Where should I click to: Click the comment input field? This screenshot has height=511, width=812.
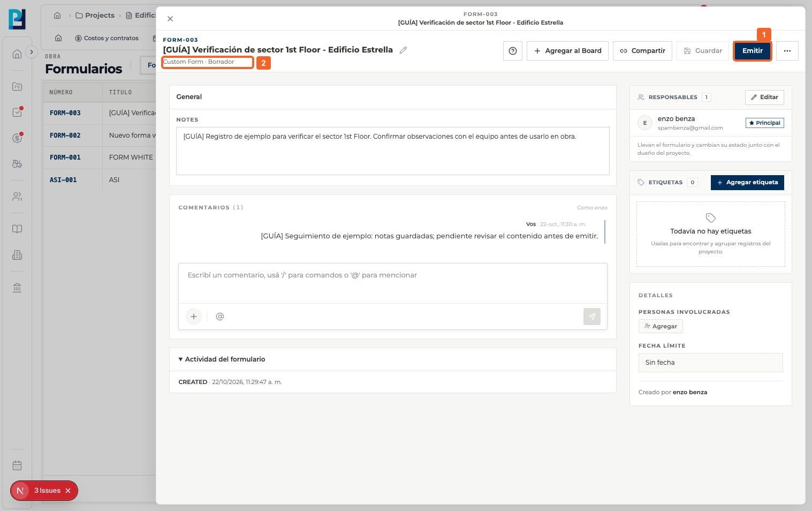(x=392, y=283)
